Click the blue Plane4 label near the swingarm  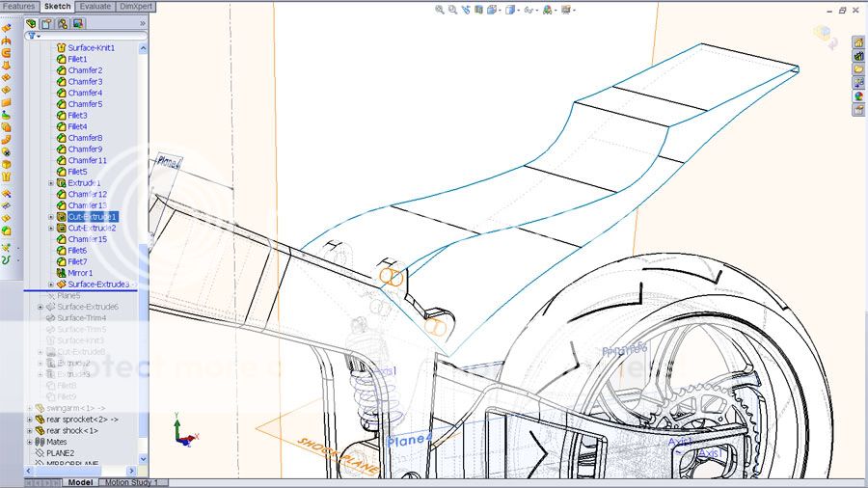(409, 441)
